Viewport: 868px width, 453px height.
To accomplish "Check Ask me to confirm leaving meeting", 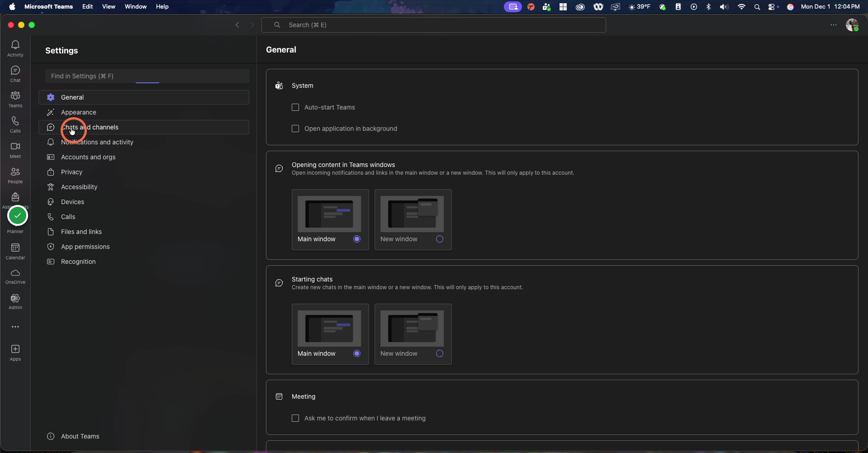I will tap(295, 418).
